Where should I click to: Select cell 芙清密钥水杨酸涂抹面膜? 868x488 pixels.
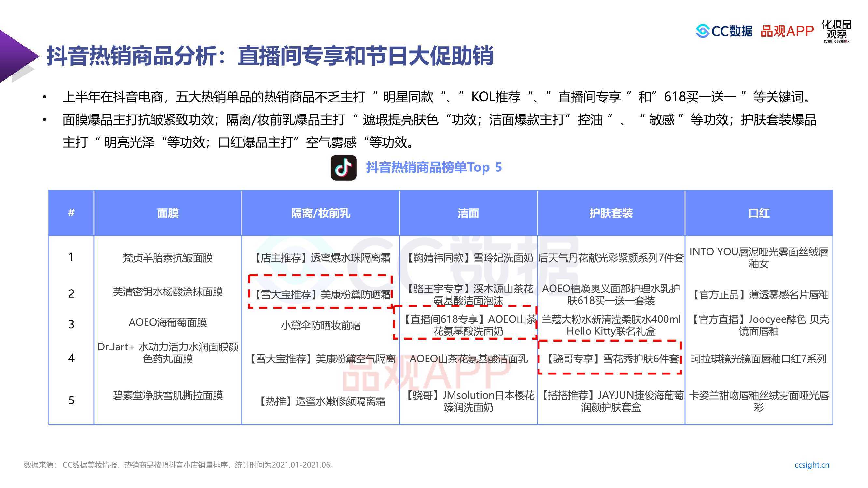point(168,291)
